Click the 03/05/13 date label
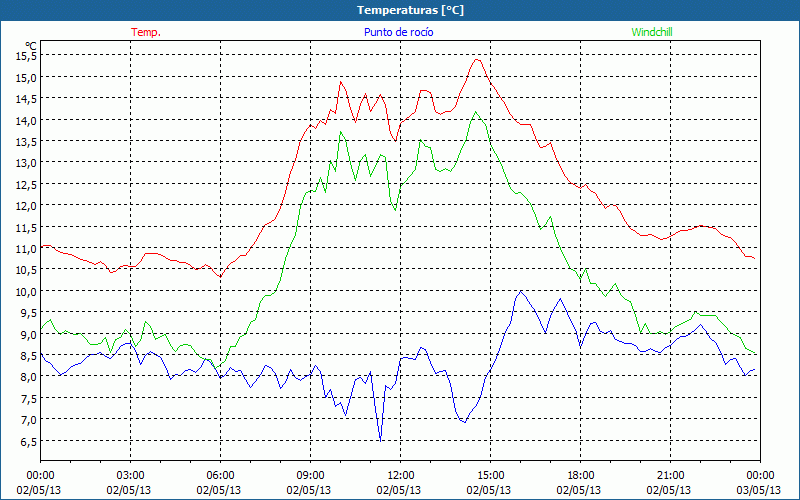The image size is (800, 500). 759,490
